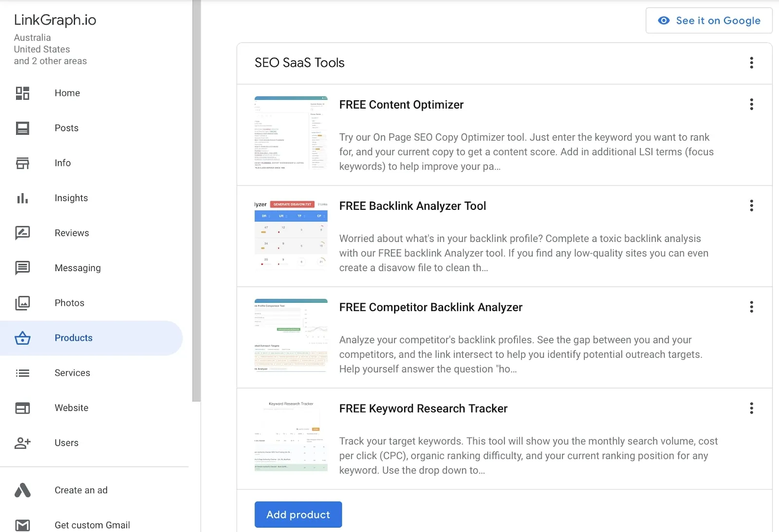Go to Posts section

pos(67,128)
